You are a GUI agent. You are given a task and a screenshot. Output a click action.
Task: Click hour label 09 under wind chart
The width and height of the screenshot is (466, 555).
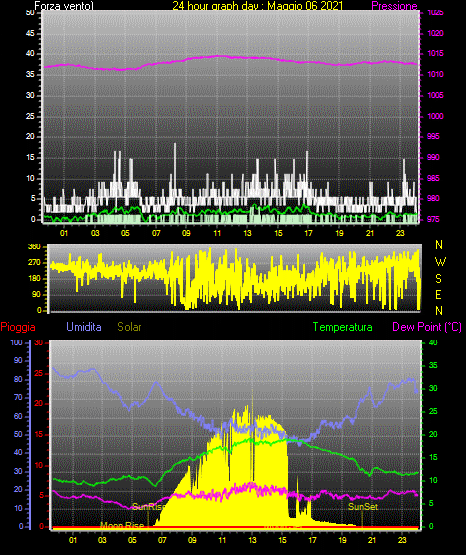186,233
